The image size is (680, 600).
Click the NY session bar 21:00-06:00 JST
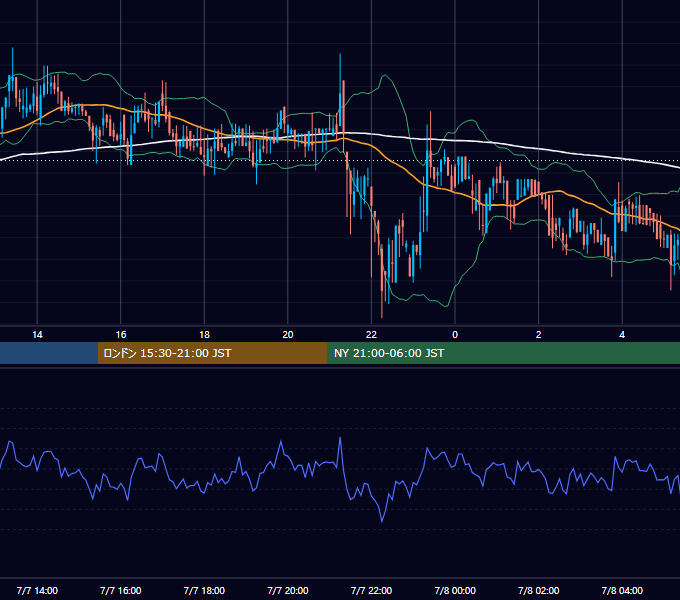click(x=503, y=353)
